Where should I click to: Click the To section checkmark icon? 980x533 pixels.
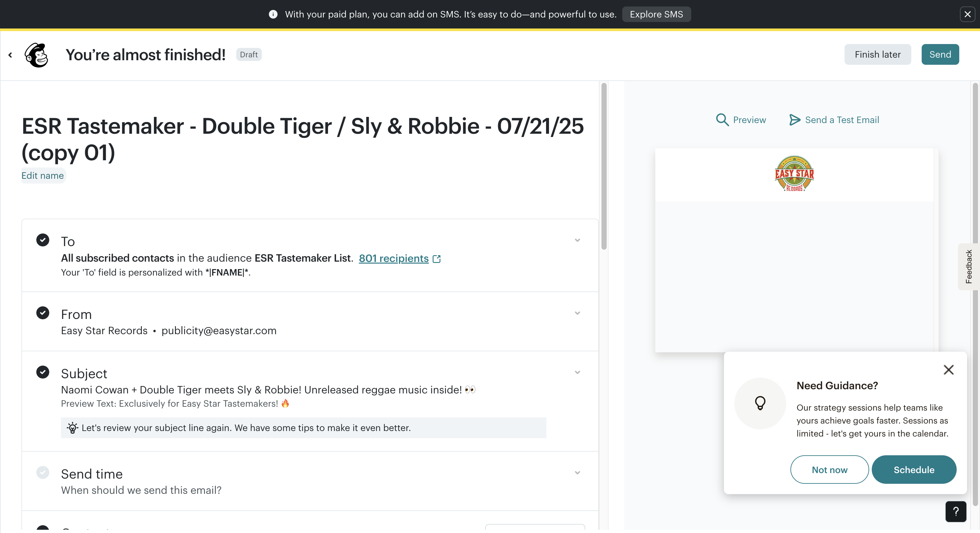pyautogui.click(x=42, y=240)
